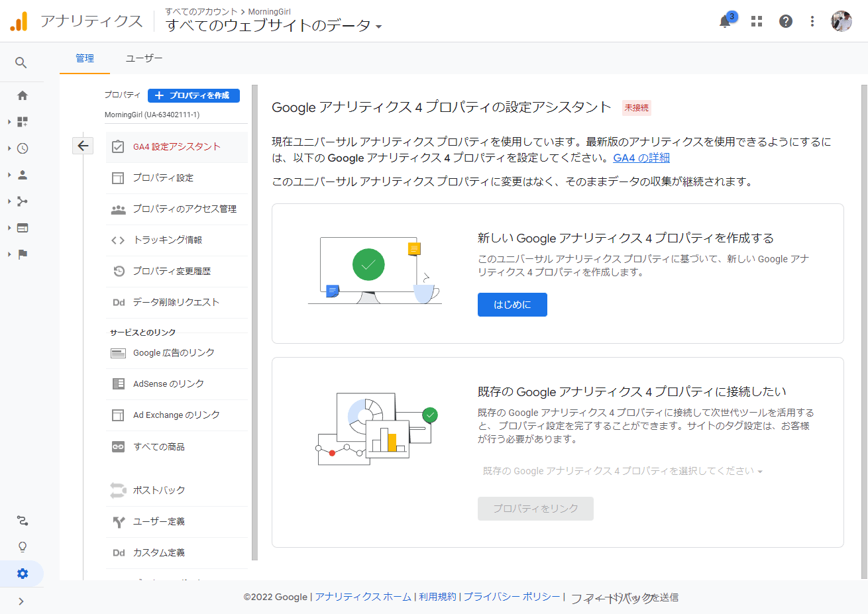Click the Discover lightbulb icon
Image resolution: width=868 pixels, height=614 pixels.
[23, 546]
